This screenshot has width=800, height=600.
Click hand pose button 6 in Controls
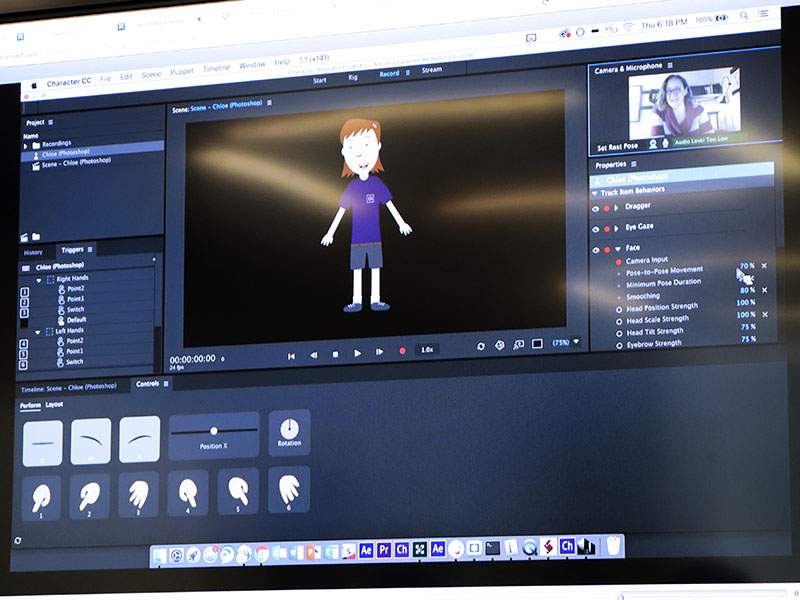(x=289, y=489)
